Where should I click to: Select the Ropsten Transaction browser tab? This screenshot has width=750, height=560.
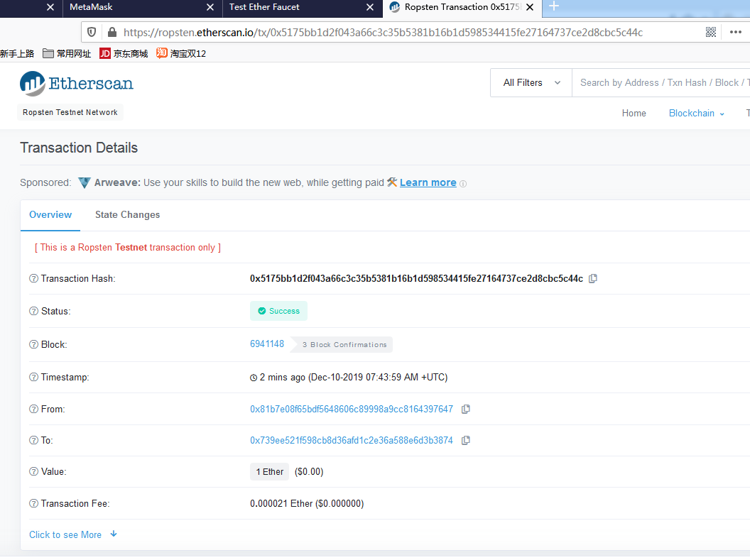point(462,7)
